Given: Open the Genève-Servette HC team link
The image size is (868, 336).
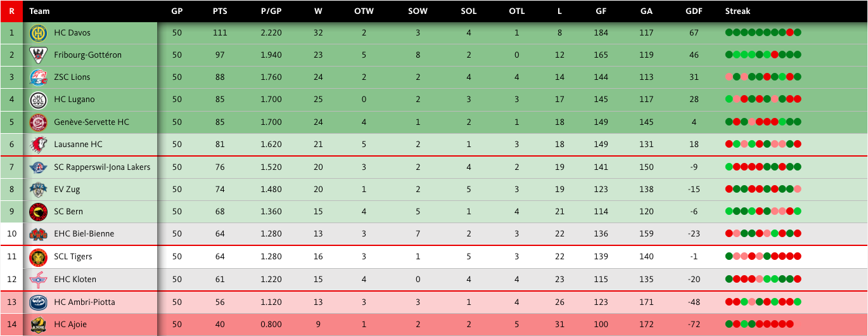Looking at the screenshot, I should pos(91,122).
